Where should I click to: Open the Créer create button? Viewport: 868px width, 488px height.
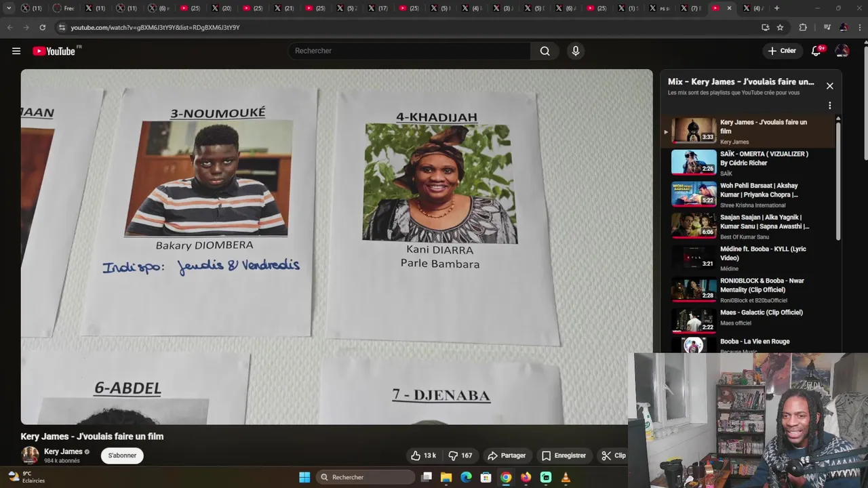click(x=782, y=51)
